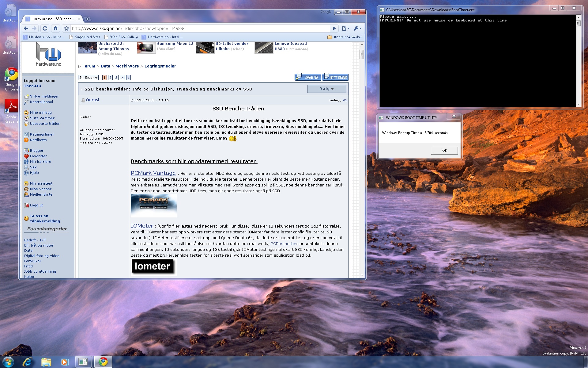Click the Logg ut icon
588x368 pixels.
click(x=26, y=205)
